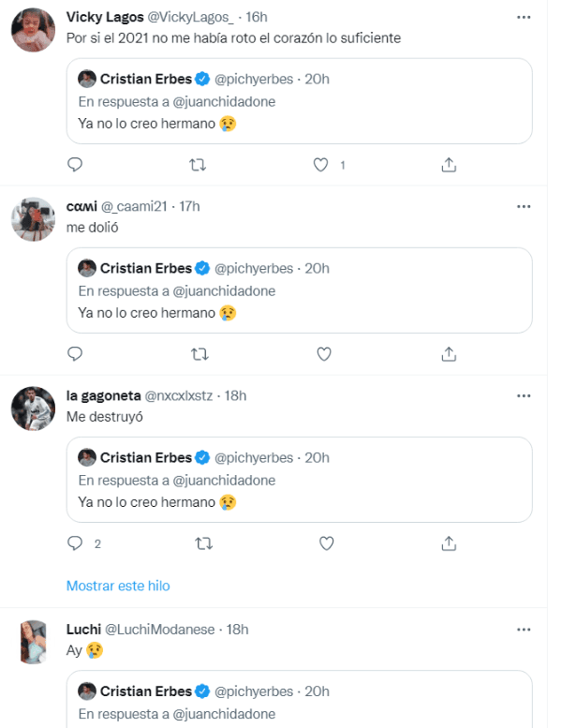
Task: Like the "Me destruyó" tweet
Action: pyautogui.click(x=326, y=543)
